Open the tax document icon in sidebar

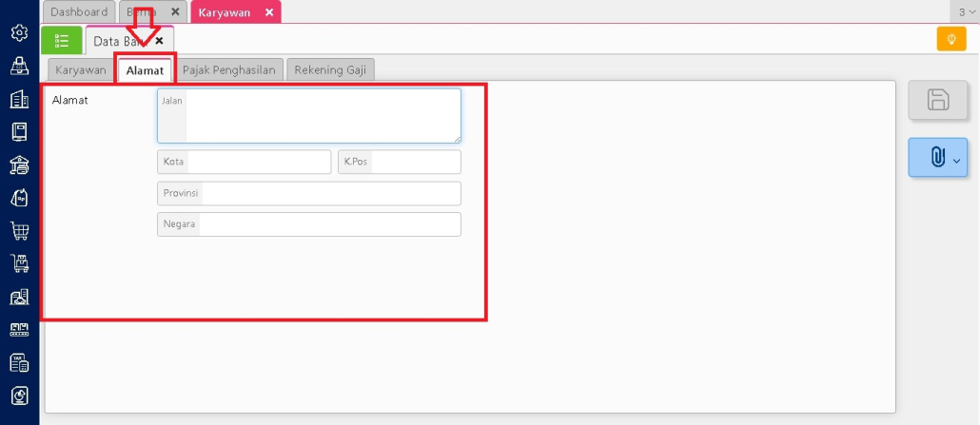(x=19, y=362)
